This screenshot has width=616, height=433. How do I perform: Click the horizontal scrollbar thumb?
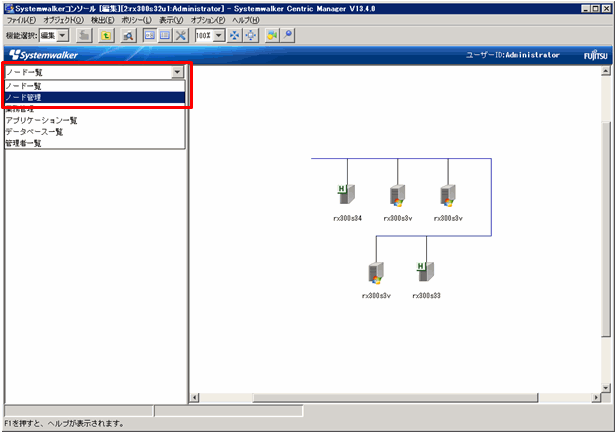pyautogui.click(x=395, y=397)
